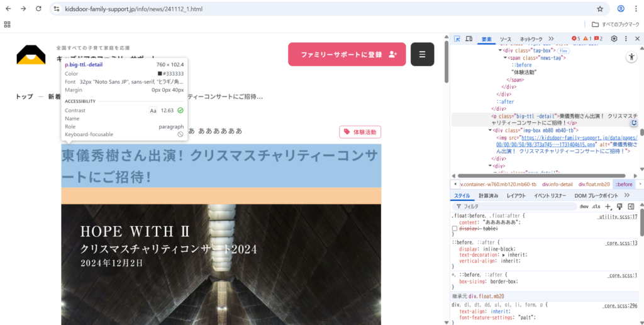Enable the display: table checkbox
644x325 pixels.
point(455,229)
